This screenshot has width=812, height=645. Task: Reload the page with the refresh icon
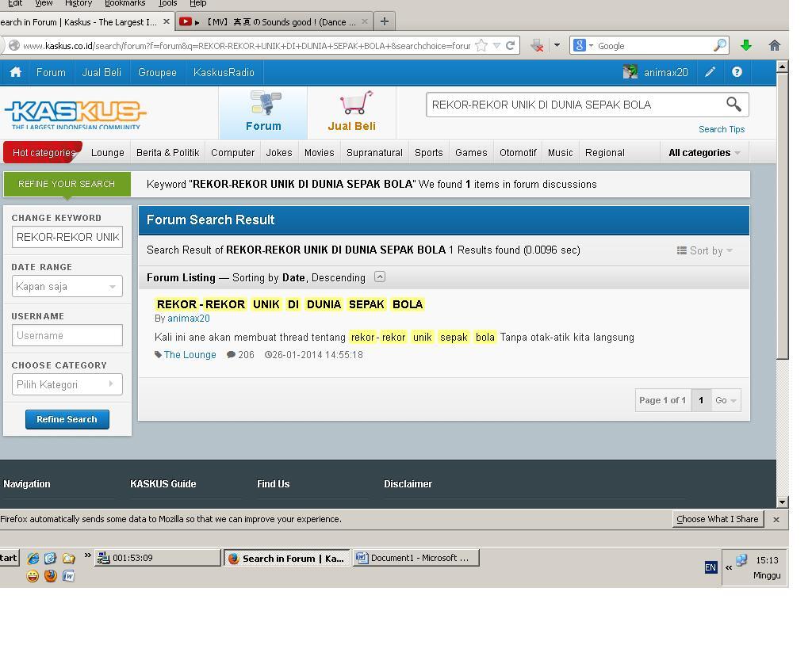(511, 45)
